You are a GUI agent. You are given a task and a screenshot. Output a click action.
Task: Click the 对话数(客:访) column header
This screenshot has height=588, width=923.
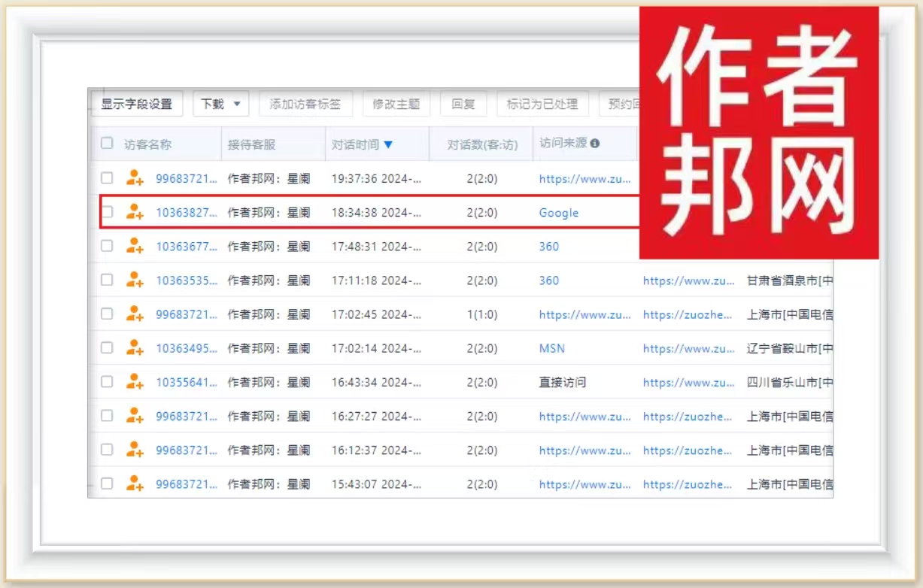482,144
